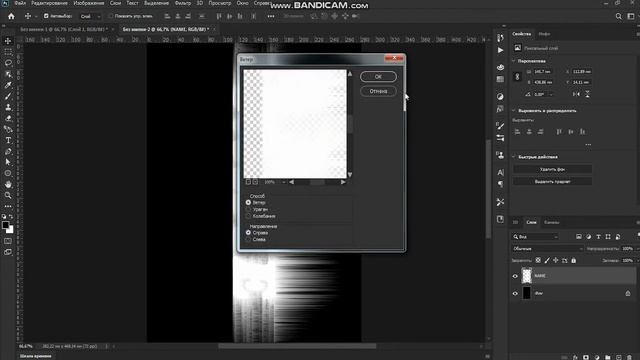Select the Path Selection arrow tool
Viewport: 640px width, 360px height.
coord(8,162)
